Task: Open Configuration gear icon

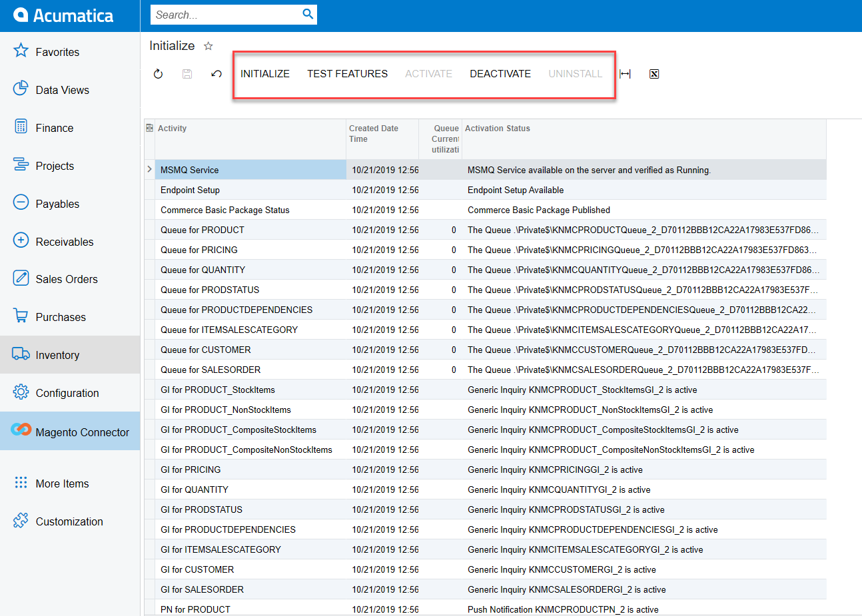Action: [x=21, y=392]
